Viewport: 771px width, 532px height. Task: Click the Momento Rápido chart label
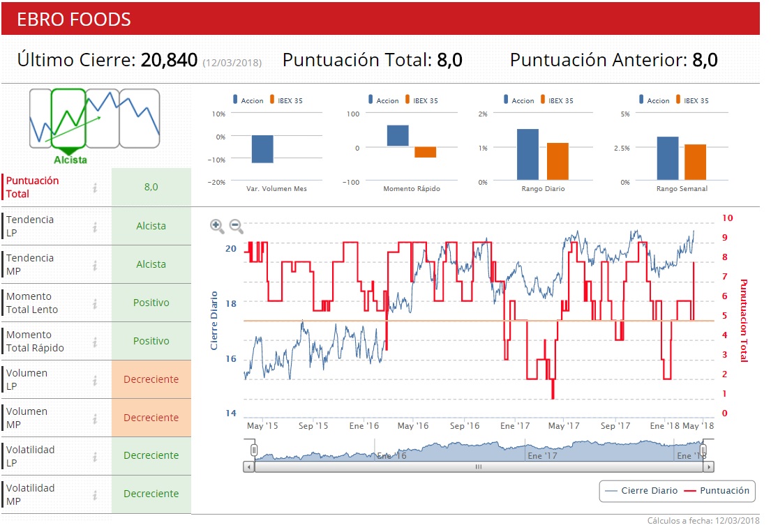pyautogui.click(x=412, y=189)
